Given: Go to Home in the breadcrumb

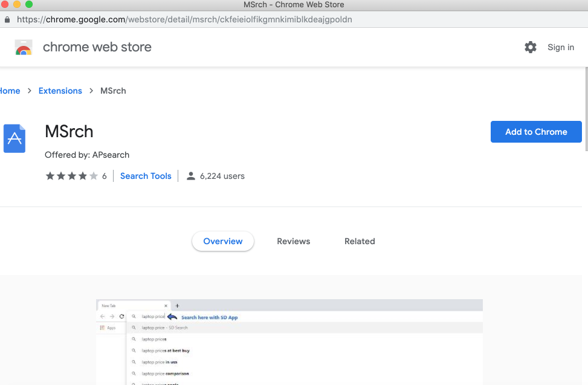Looking at the screenshot, I should tap(10, 91).
